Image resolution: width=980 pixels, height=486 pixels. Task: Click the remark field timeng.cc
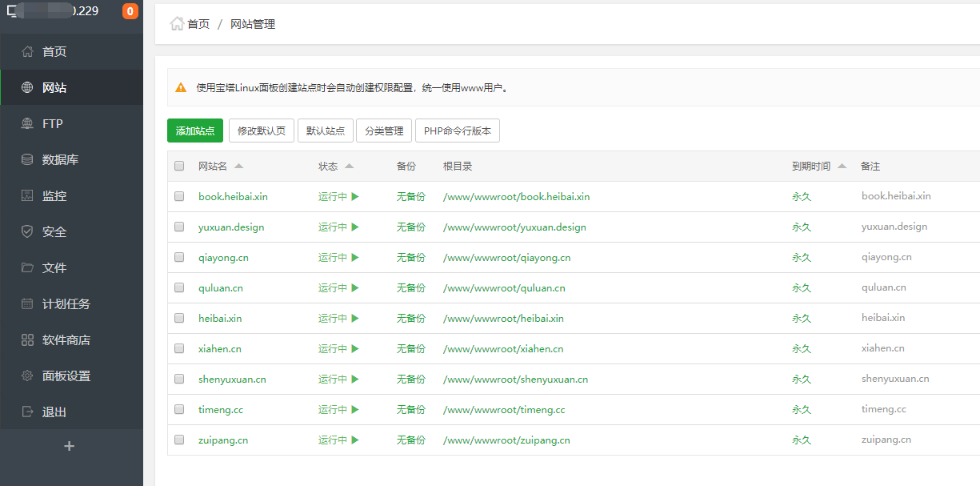(x=884, y=409)
